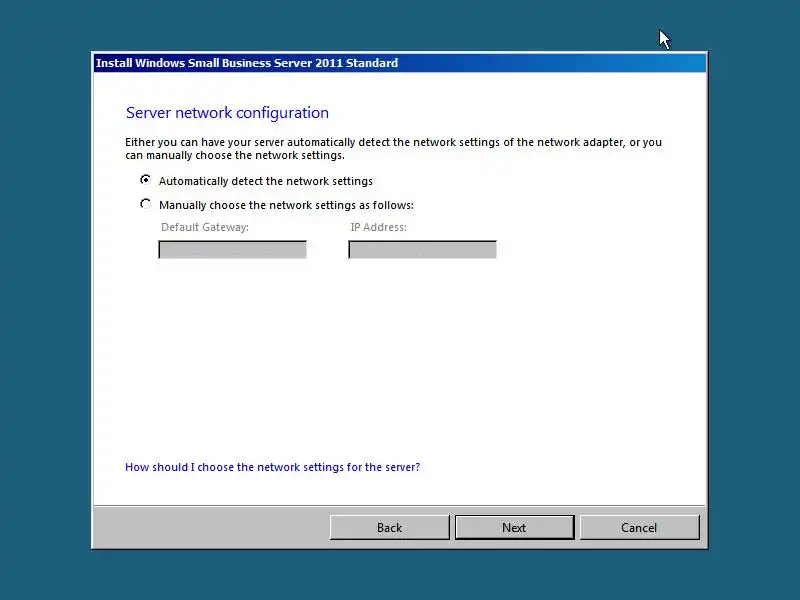
Task: Click the installer window title bar
Action: pos(400,63)
